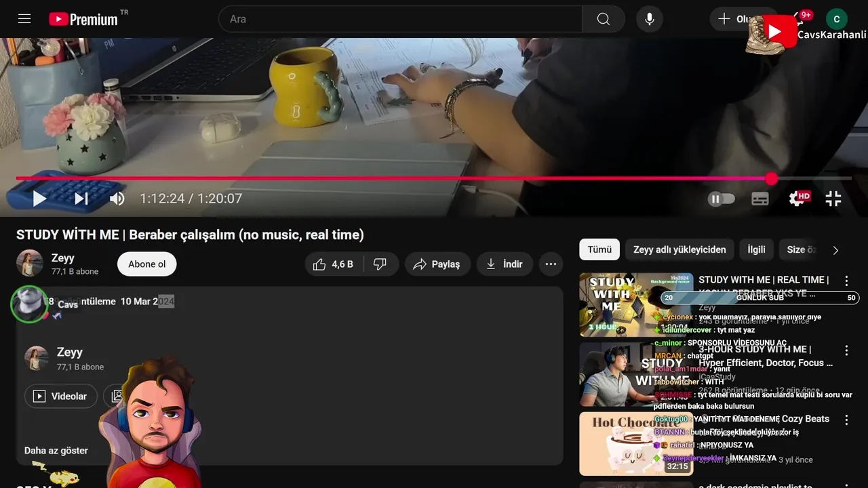Collapse the description with Daha az göster
The image size is (868, 488).
point(56,450)
